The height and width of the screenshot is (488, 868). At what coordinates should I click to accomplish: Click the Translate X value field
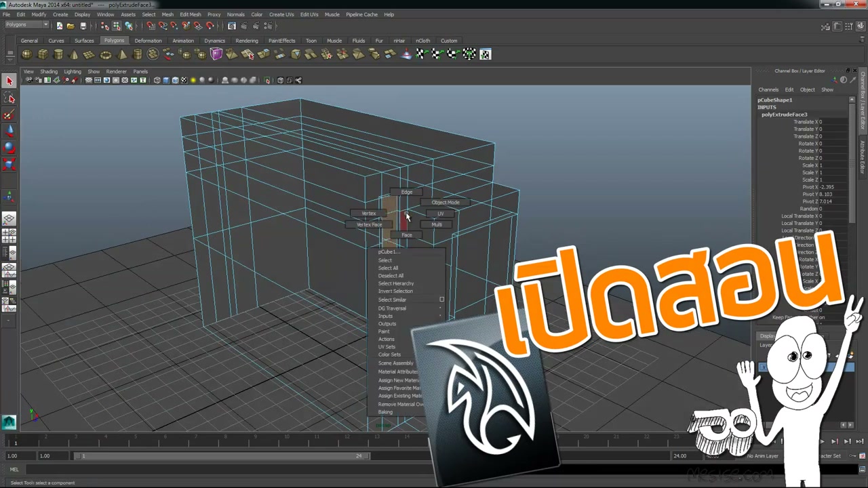pos(835,122)
